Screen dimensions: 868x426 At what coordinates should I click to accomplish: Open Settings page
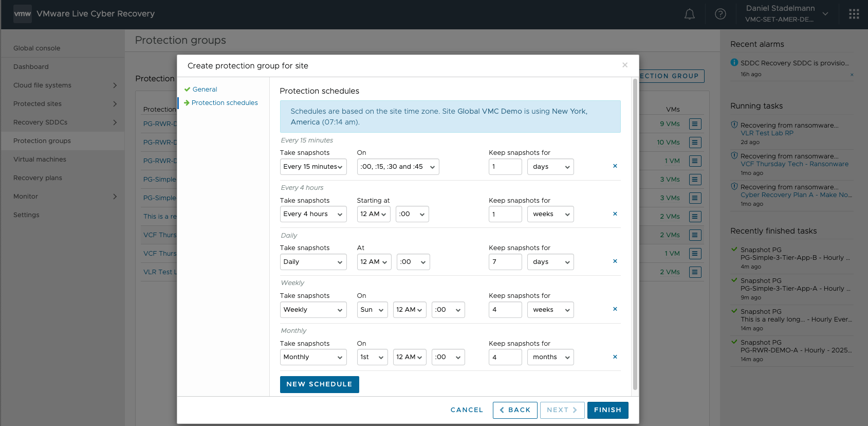(x=26, y=215)
